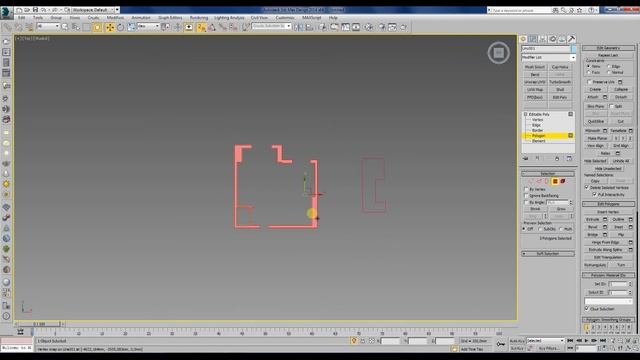Collapse the Editable Poly stack tree
This screenshot has width=640, height=360.
tap(526, 114)
